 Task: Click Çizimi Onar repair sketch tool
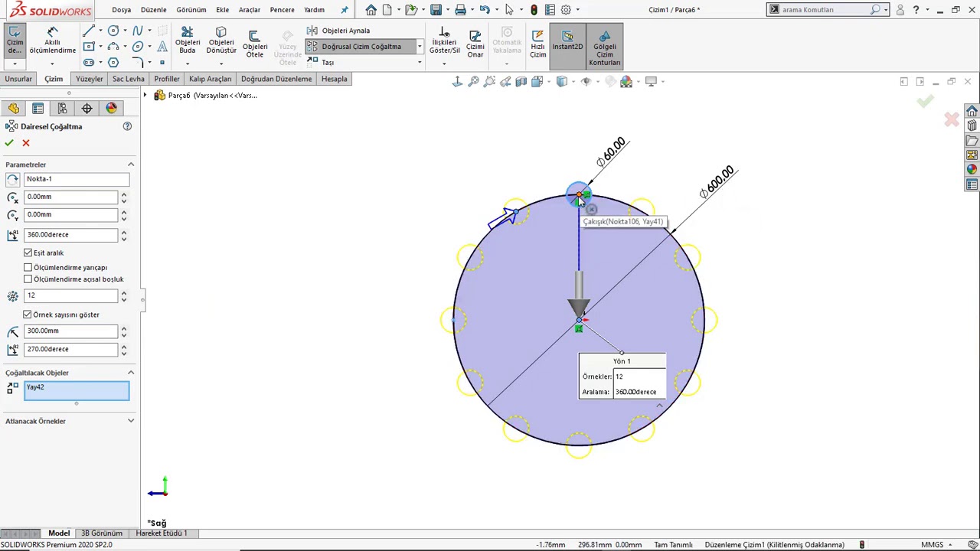475,44
